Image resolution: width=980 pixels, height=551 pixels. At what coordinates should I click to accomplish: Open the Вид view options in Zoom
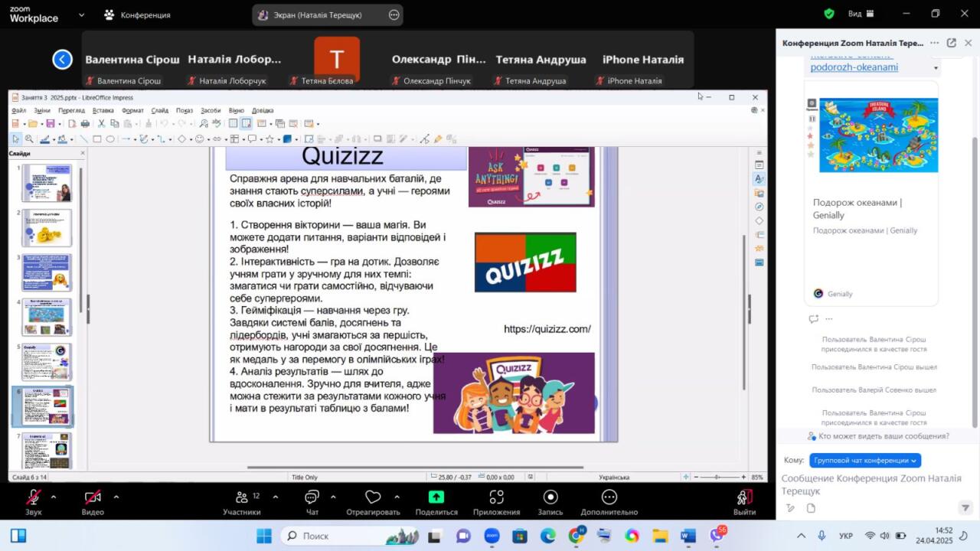pos(861,14)
